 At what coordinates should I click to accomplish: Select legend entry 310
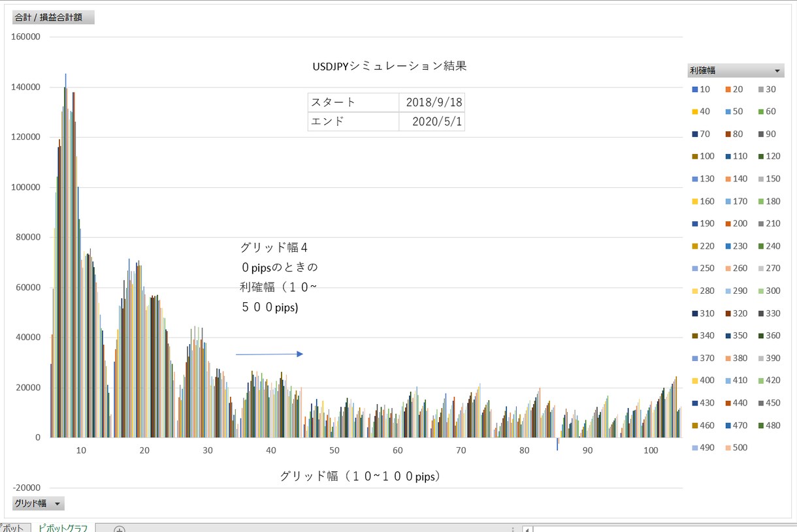point(704,313)
